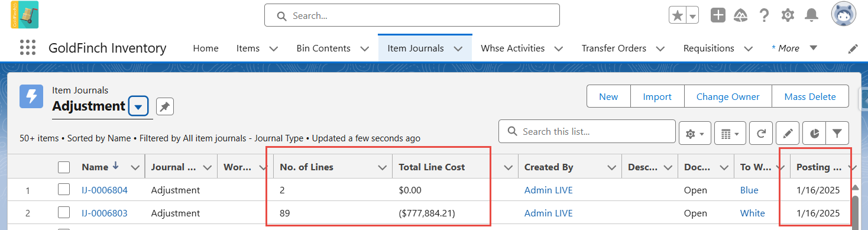868x230 pixels.
Task: Click the 89 lines cell
Action: coord(286,213)
